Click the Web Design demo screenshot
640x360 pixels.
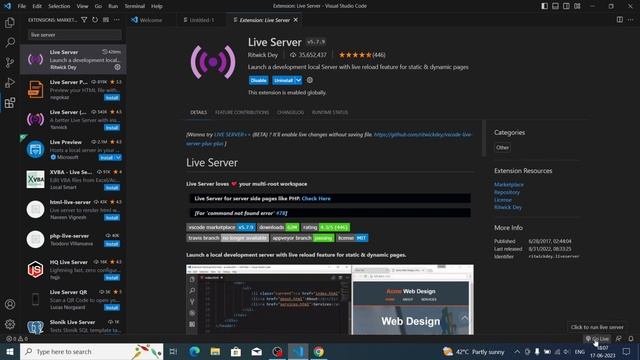pos(330,300)
